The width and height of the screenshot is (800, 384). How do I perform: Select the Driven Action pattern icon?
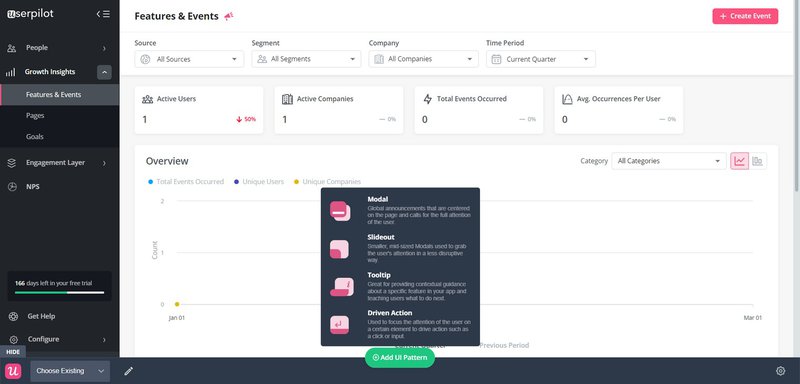340,325
